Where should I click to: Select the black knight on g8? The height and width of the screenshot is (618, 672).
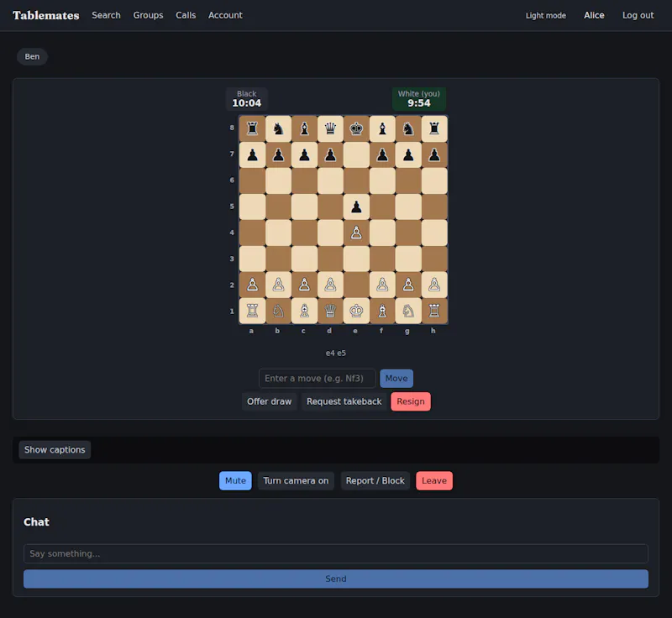(x=408, y=128)
